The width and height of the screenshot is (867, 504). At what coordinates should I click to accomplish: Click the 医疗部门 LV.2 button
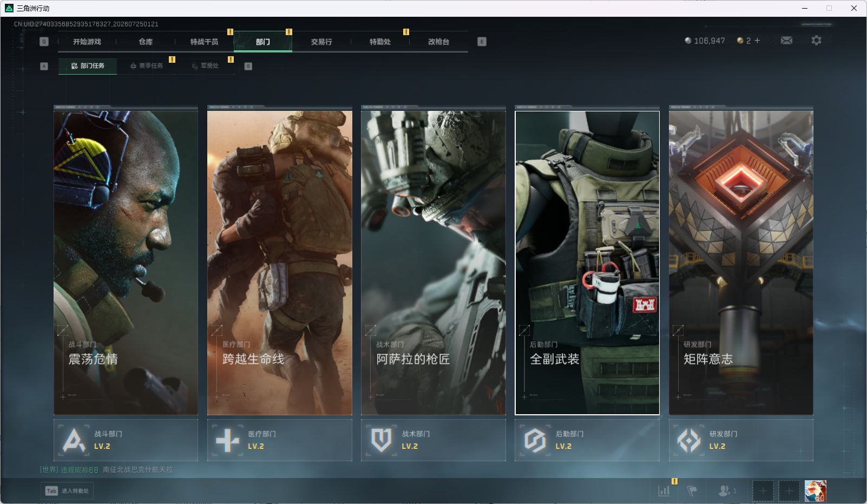(280, 440)
